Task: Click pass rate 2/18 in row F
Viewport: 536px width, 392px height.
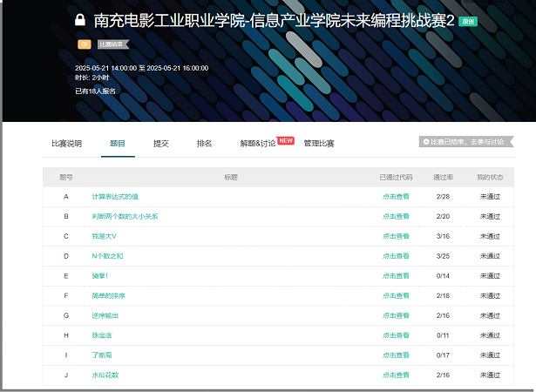Action: [443, 295]
